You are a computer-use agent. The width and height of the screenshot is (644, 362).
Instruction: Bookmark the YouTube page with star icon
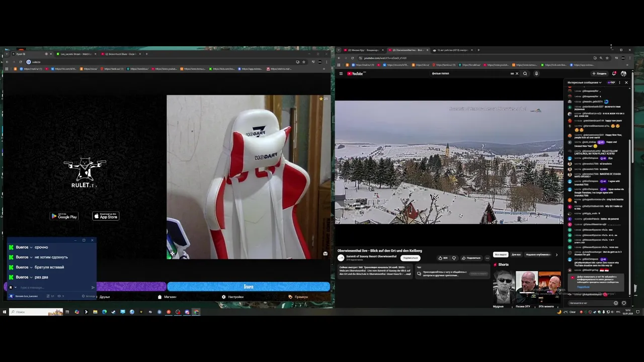[607, 58]
